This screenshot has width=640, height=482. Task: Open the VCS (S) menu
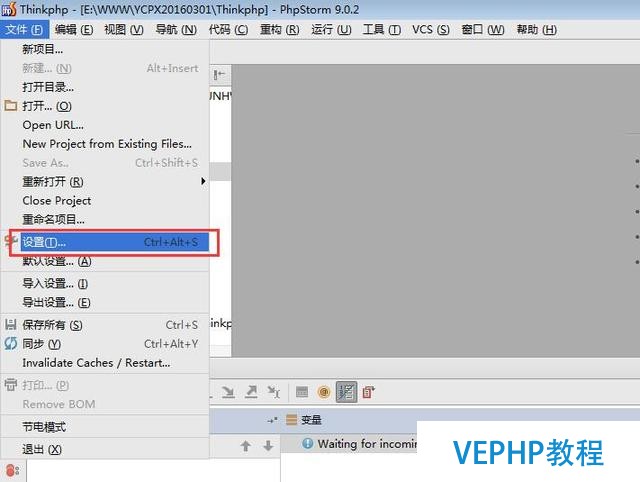click(x=431, y=30)
